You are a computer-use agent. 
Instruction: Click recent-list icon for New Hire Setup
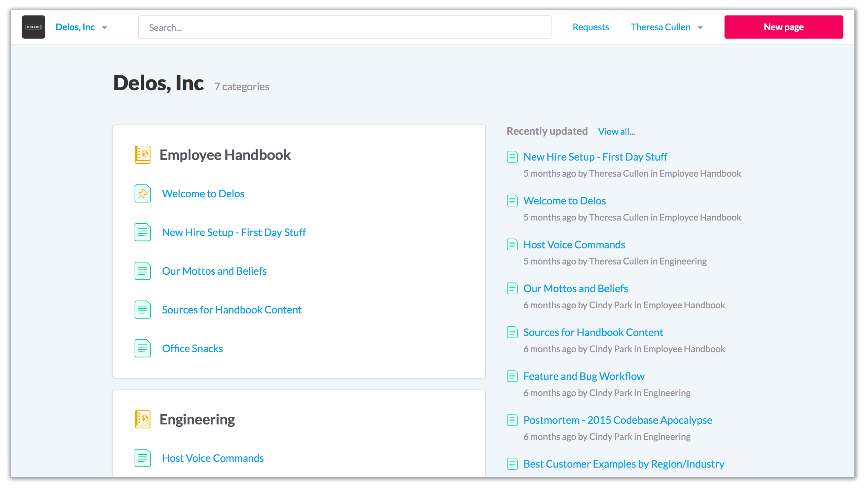512,157
